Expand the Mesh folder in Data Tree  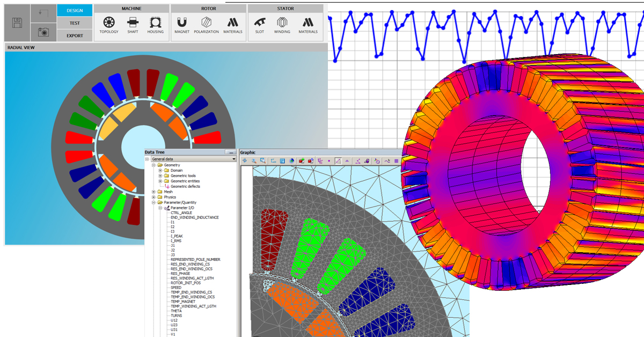click(154, 192)
